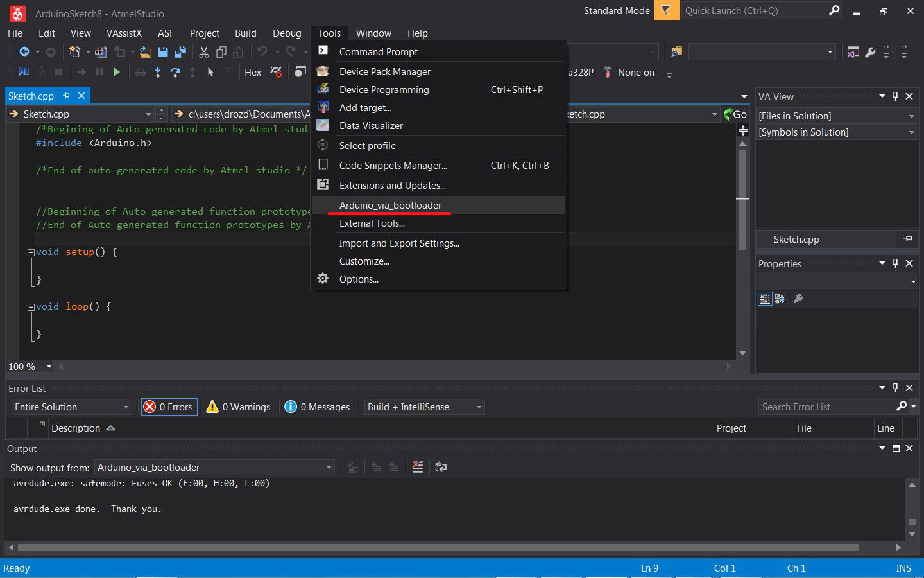Pin the Sketch.cpp editor tab
This screenshot has height=578, width=924.
(x=66, y=96)
